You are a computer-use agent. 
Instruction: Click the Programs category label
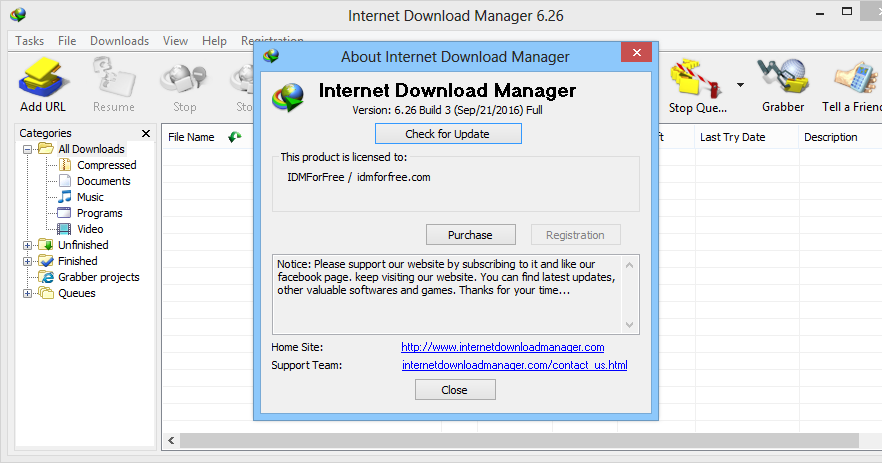pyautogui.click(x=100, y=213)
